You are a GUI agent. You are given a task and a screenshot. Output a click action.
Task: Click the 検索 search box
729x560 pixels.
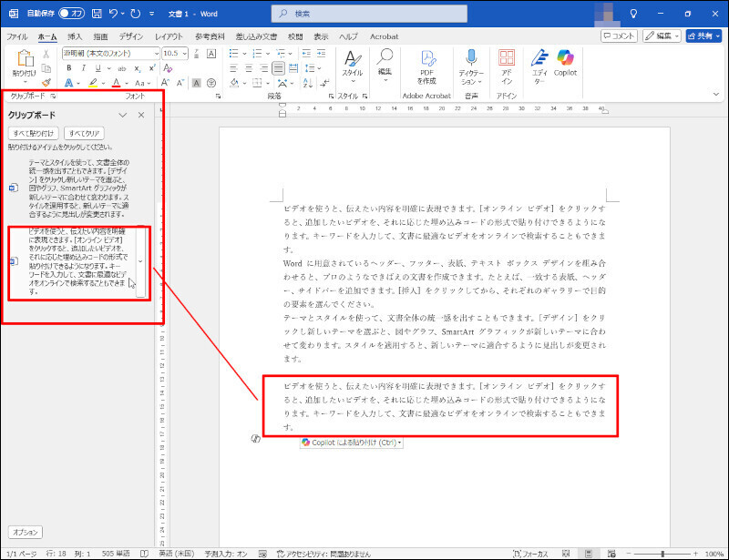click(369, 14)
